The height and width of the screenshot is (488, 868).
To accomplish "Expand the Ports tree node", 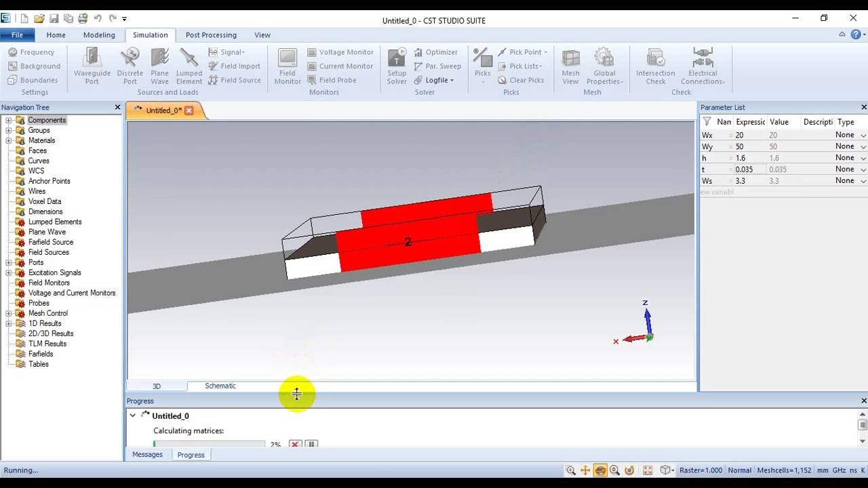I will point(9,262).
